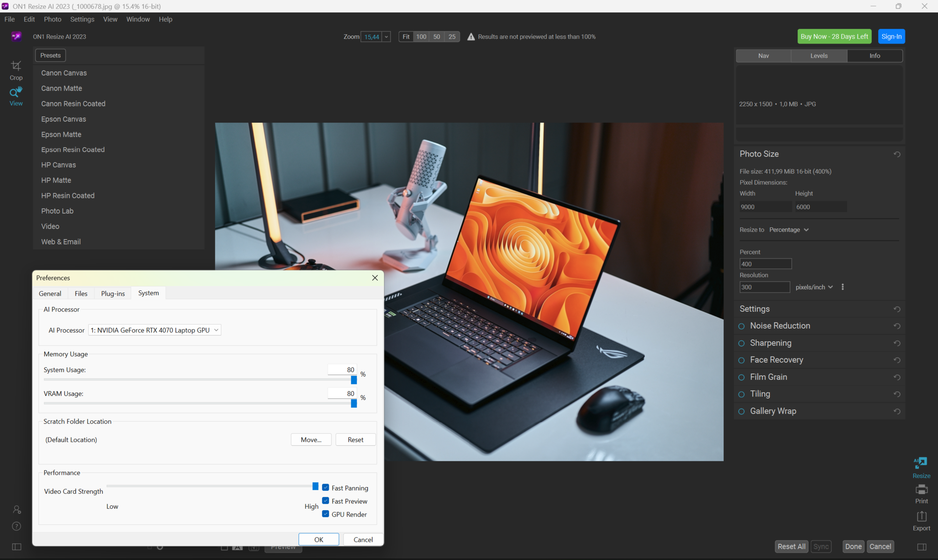
Task: Uncheck the GPU Render option
Action: click(326, 514)
